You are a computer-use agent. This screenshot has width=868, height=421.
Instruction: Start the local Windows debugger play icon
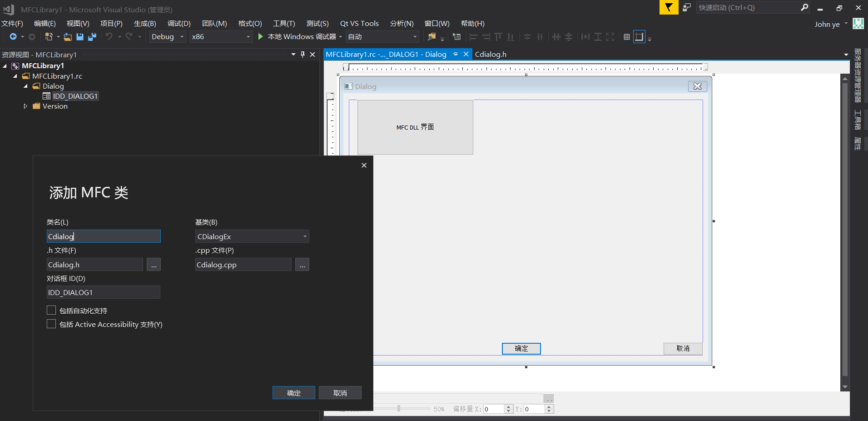coord(261,36)
